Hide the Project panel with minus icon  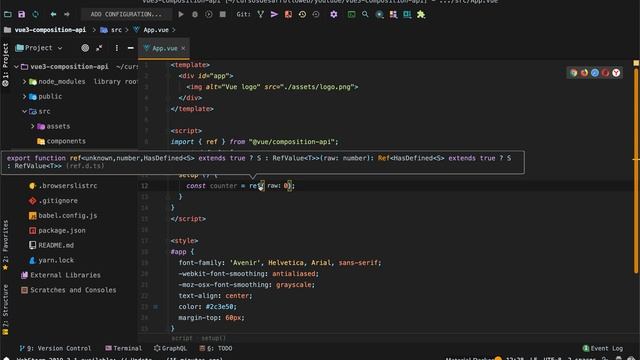click(131, 48)
